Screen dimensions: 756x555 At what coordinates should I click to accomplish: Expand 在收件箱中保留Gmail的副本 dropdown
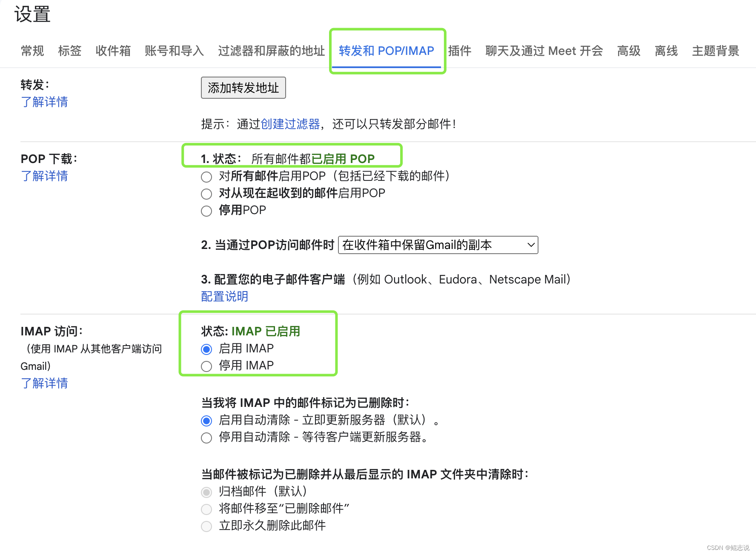[x=438, y=245]
